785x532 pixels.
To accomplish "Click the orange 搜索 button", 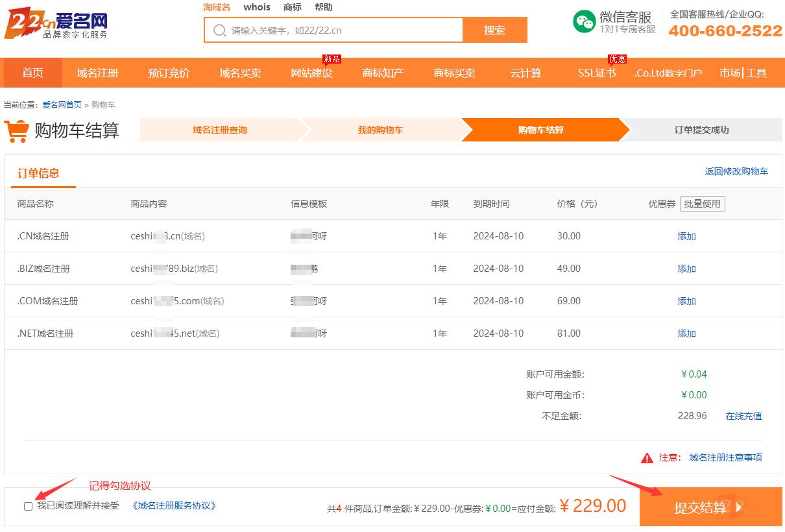I will pos(494,30).
